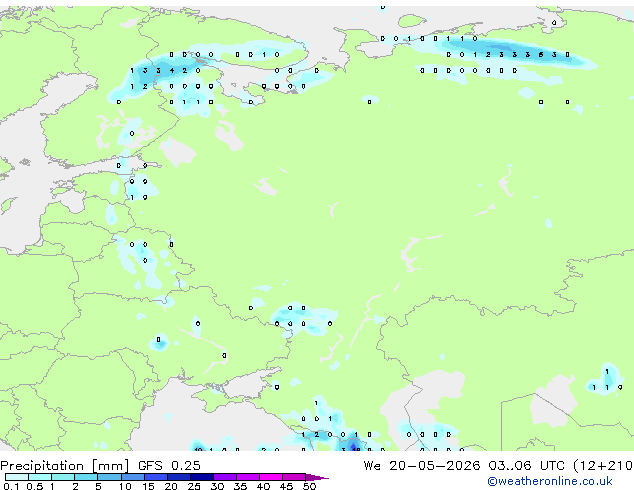Pick the magenta 40–45 mm legend box
The height and width of the screenshot is (490, 634).
[x=271, y=477]
